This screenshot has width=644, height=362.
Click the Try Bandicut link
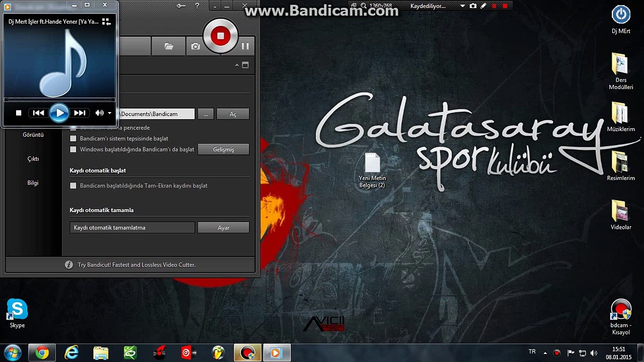click(136, 264)
